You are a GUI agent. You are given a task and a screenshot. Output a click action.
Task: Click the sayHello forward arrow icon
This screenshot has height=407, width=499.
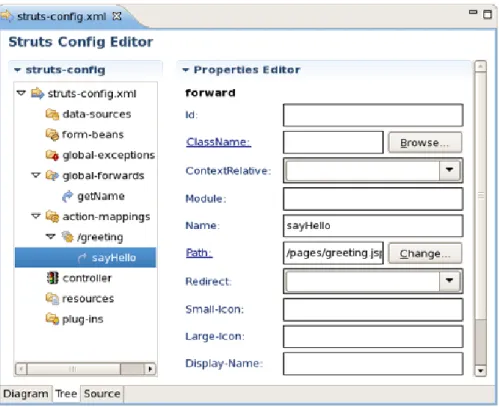coord(82,258)
